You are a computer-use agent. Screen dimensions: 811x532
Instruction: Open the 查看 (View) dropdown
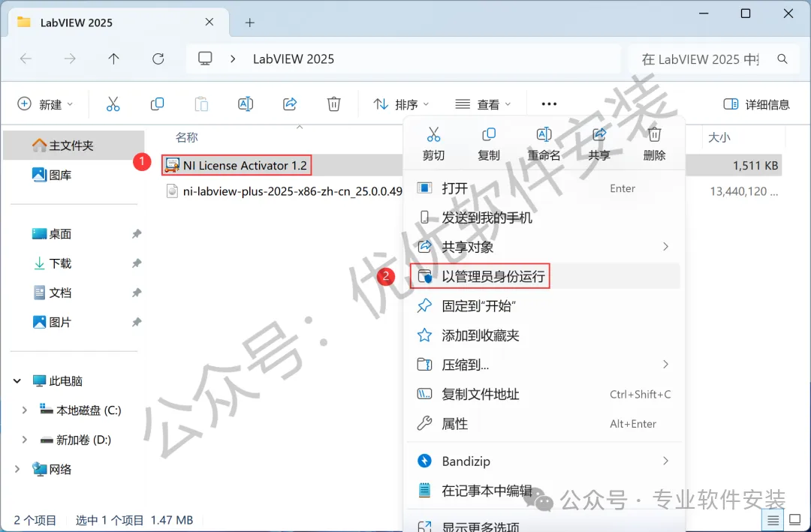pyautogui.click(x=483, y=104)
